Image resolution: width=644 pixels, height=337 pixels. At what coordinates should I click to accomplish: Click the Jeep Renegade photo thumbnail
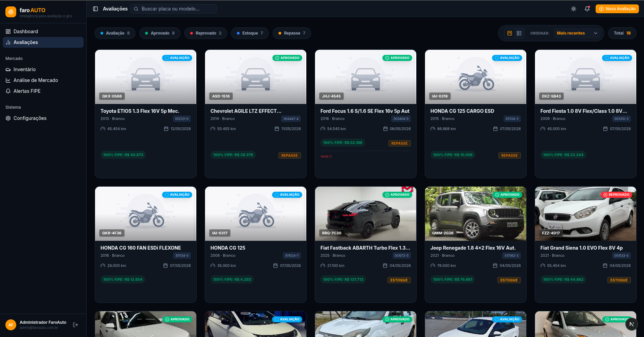475,214
